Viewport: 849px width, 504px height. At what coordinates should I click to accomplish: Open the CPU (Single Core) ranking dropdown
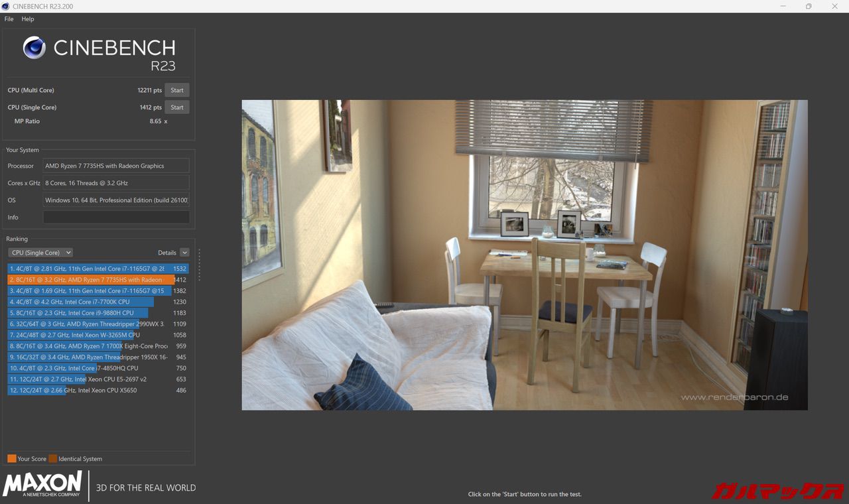click(x=40, y=253)
